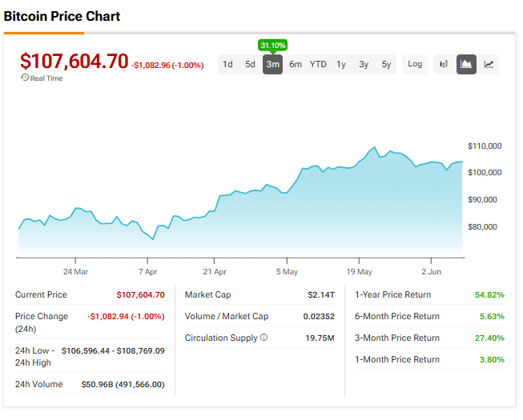The image size is (523, 420).
Task: Click the 19 May axis label
Action: (x=360, y=272)
